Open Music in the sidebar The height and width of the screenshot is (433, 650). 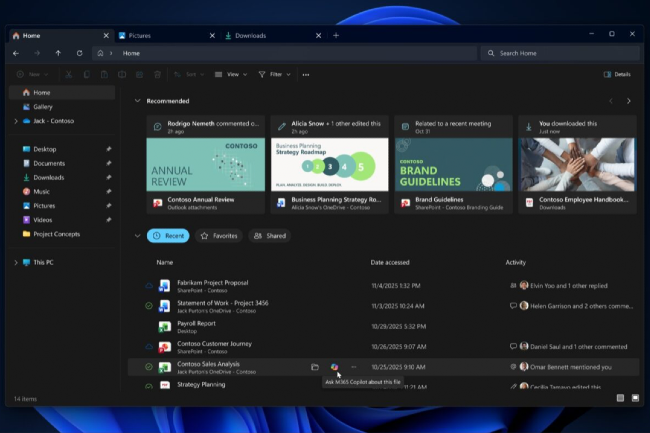pyautogui.click(x=62, y=191)
